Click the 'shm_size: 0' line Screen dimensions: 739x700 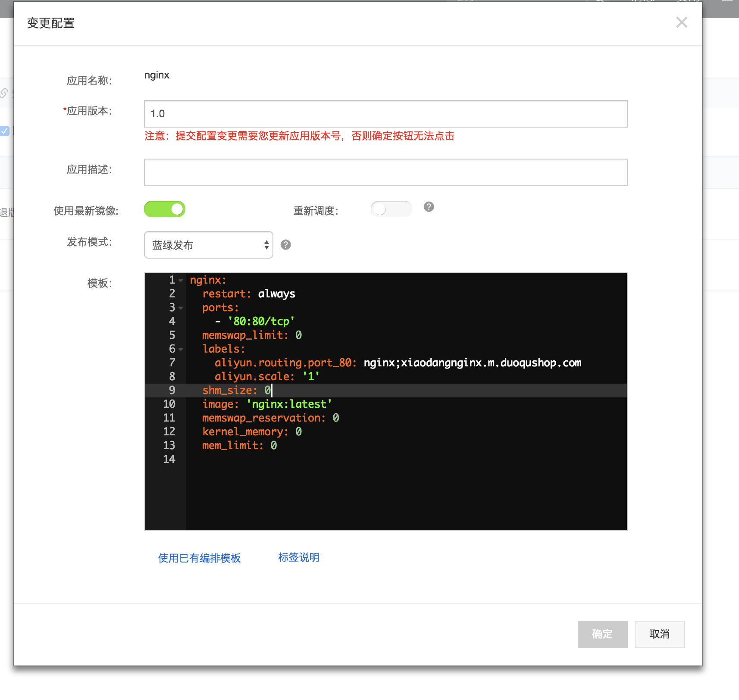237,391
